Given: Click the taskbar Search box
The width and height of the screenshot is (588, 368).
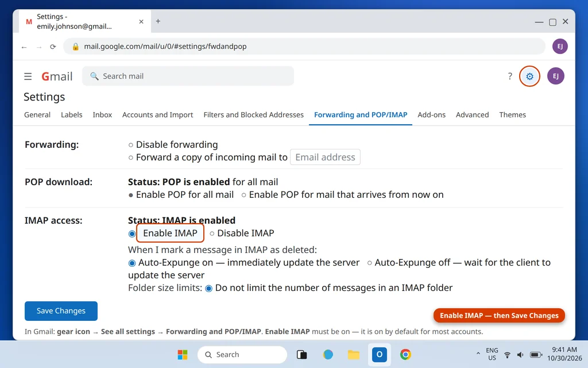Looking at the screenshot, I should point(242,354).
